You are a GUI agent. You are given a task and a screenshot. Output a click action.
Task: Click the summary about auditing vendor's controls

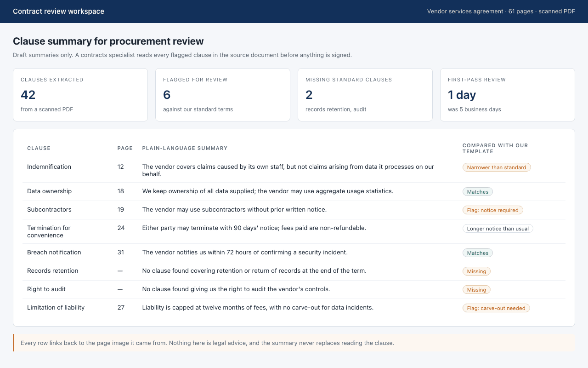[236, 289]
